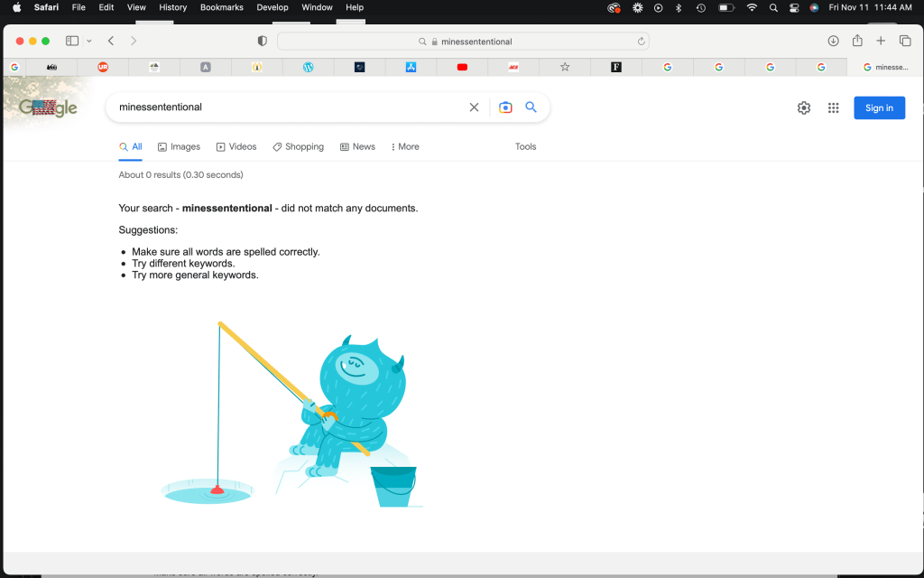Click Safari's Share icon
The width and height of the screenshot is (924, 578).
pos(857,41)
